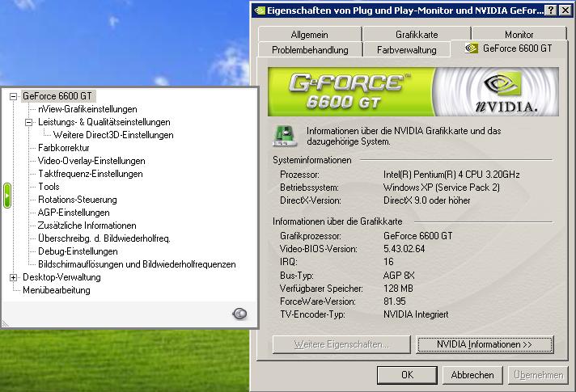Select Zusätzliche Informationen entry
The image size is (576, 392).
pos(87,226)
